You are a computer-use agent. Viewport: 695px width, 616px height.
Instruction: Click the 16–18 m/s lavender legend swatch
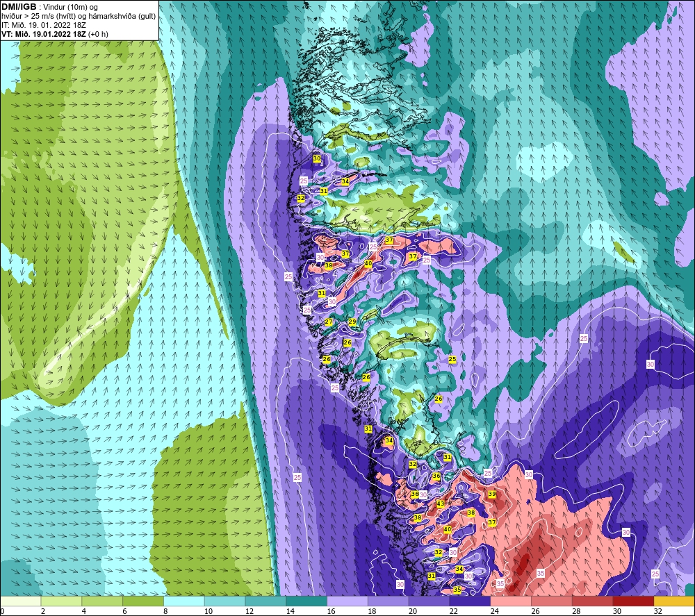(347, 601)
